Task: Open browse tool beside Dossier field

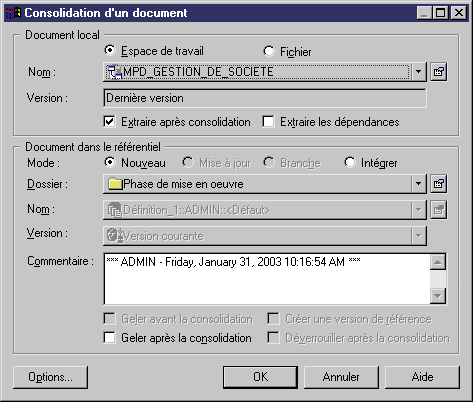Action: (438, 184)
